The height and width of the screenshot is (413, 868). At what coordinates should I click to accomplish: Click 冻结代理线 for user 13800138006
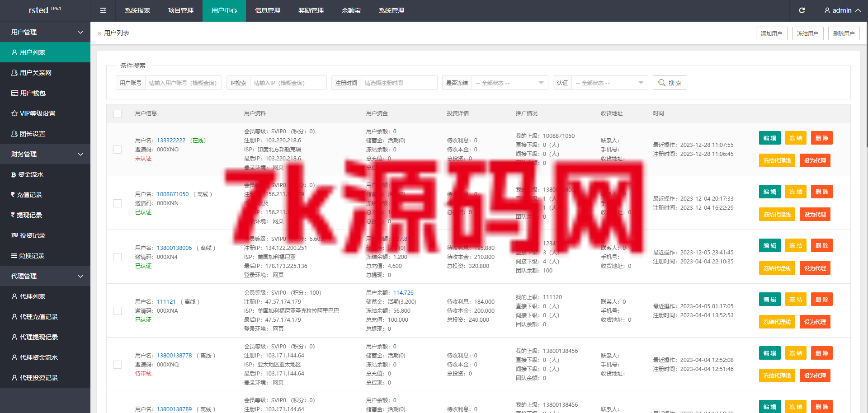(777, 268)
